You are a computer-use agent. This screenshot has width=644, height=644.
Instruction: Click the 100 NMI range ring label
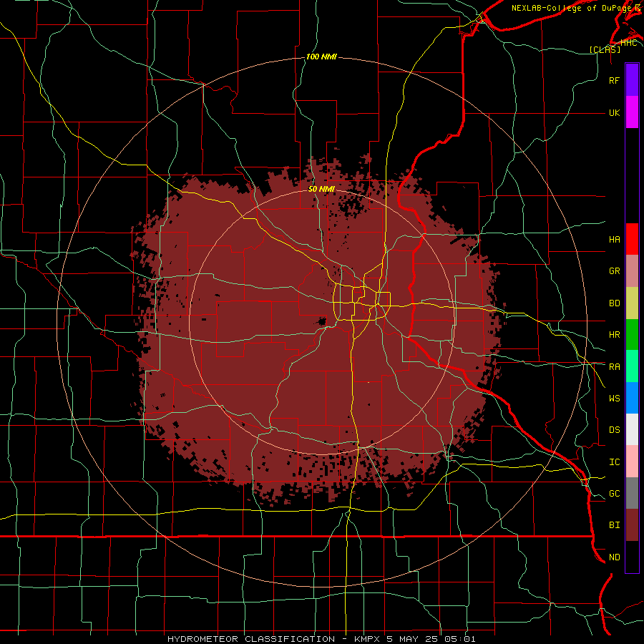(x=321, y=57)
